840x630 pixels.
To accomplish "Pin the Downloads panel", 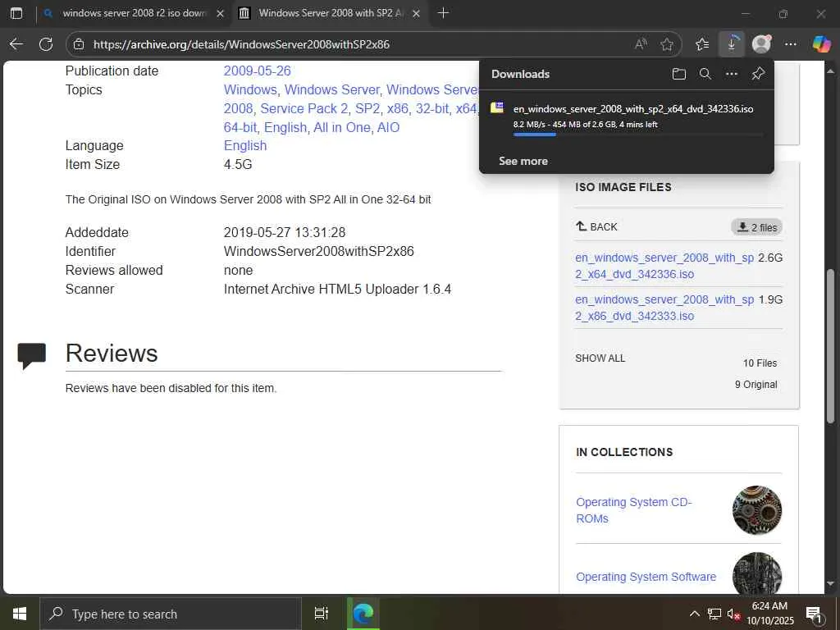I will tap(757, 74).
